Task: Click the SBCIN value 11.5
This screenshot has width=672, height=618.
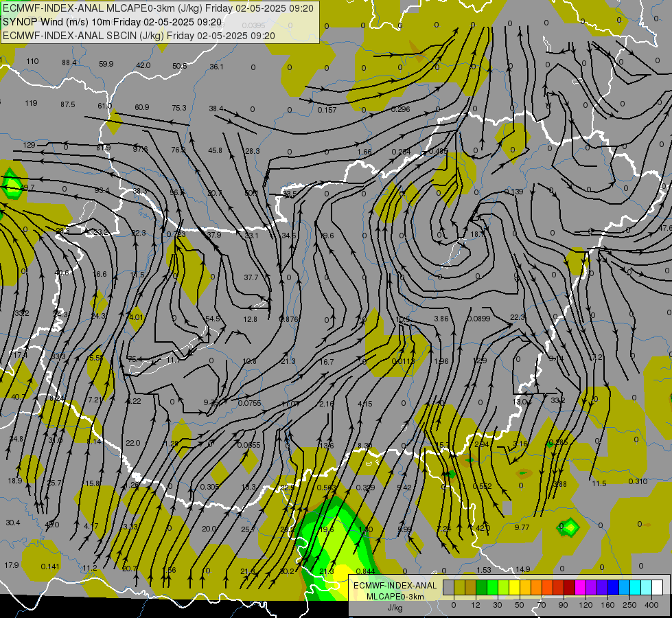Action: pyautogui.click(x=599, y=483)
